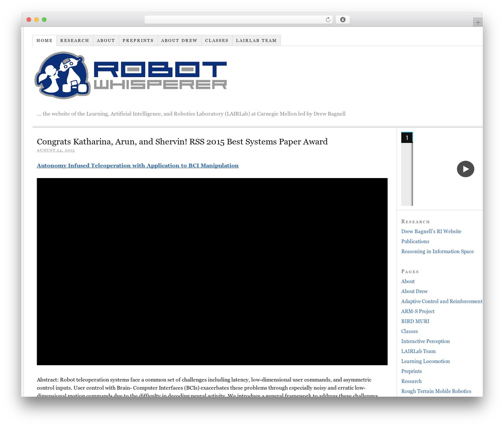Click the LAIRLab website tagline text

pos(191,114)
